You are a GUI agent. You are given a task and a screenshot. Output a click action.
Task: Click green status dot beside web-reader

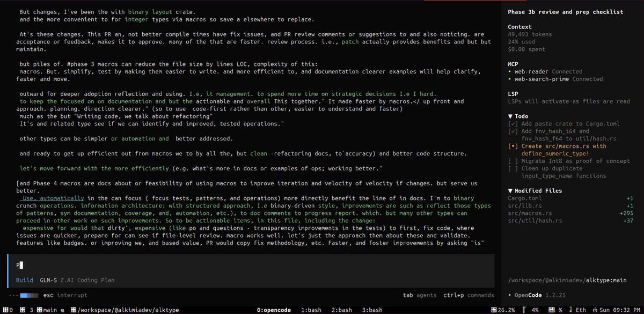point(509,71)
